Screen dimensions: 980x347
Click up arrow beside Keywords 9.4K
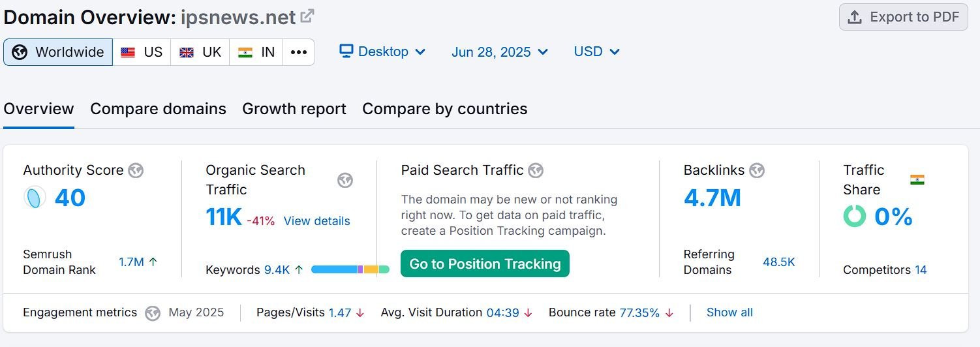click(x=299, y=269)
